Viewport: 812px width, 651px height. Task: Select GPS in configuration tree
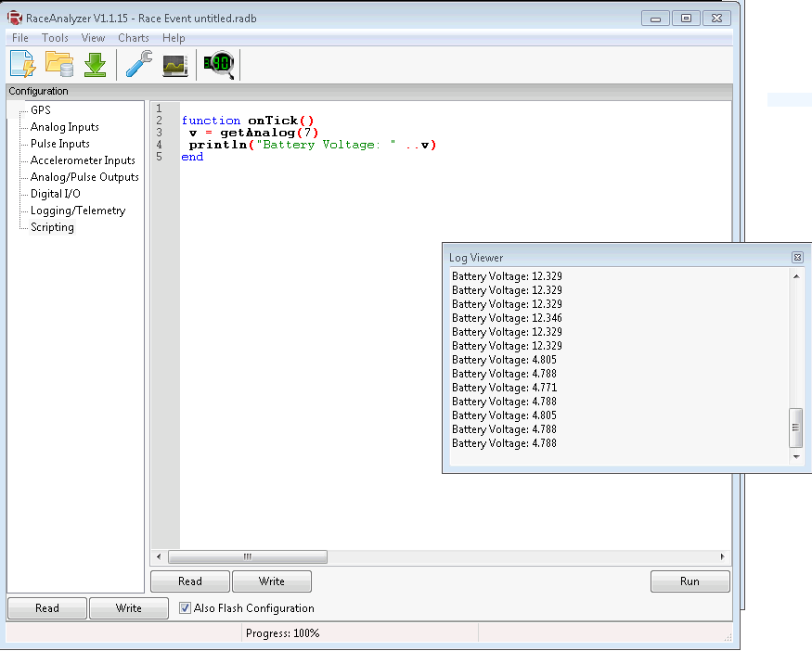pyautogui.click(x=41, y=109)
